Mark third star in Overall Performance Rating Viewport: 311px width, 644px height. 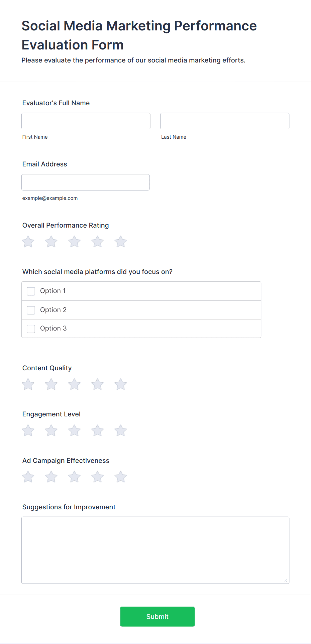(74, 242)
